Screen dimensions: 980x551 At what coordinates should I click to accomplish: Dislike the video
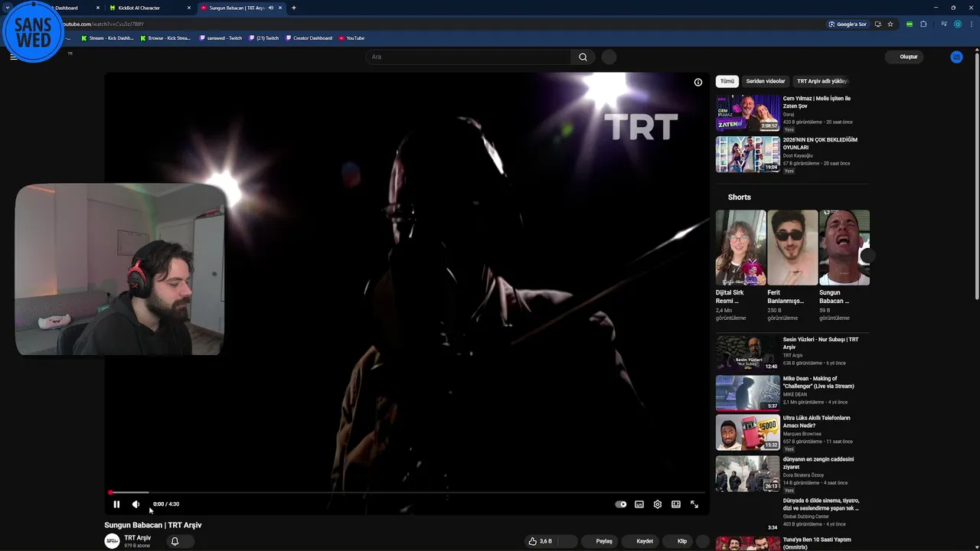pos(568,541)
